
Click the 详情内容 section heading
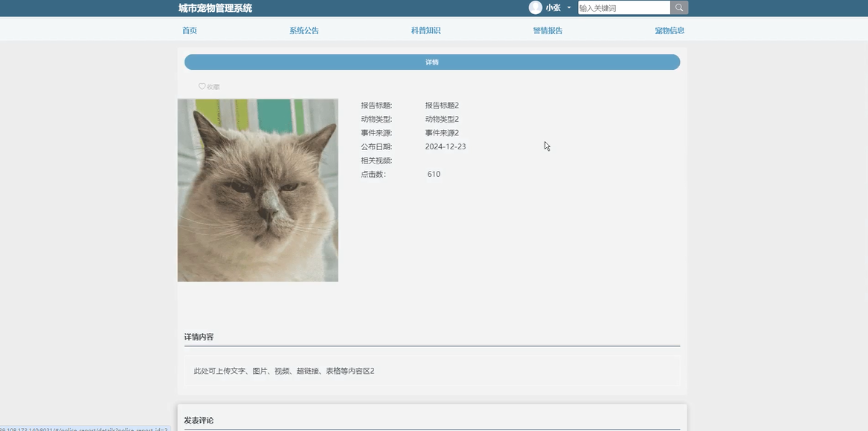(x=199, y=337)
